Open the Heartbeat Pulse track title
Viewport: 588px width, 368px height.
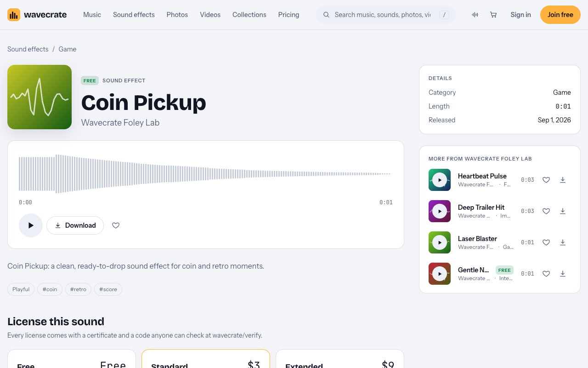[x=482, y=176]
